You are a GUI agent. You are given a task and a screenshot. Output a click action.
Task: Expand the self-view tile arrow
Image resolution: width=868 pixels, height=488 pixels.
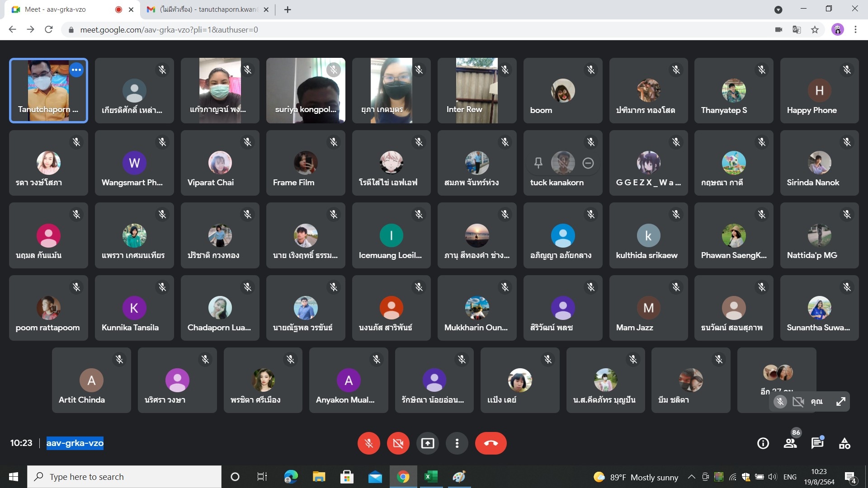click(840, 402)
